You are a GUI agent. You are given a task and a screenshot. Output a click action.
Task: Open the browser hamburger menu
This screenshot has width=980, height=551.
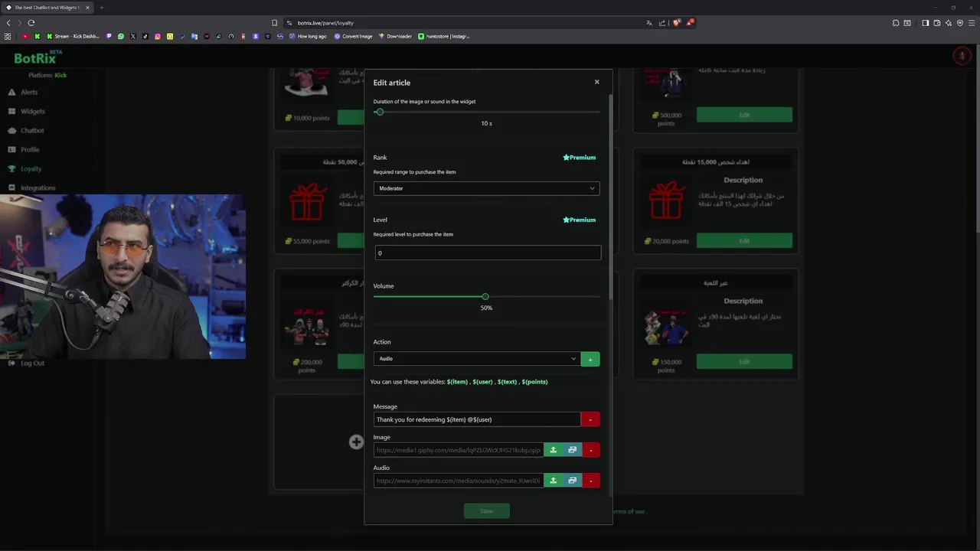click(972, 23)
